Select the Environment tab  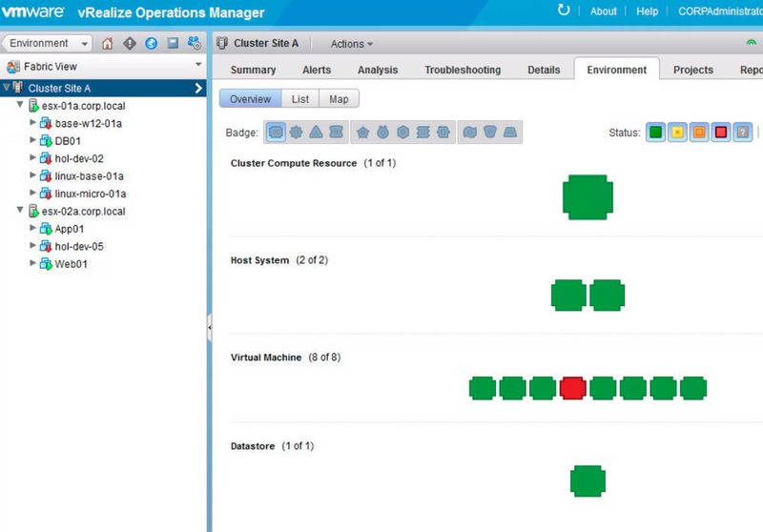click(617, 70)
